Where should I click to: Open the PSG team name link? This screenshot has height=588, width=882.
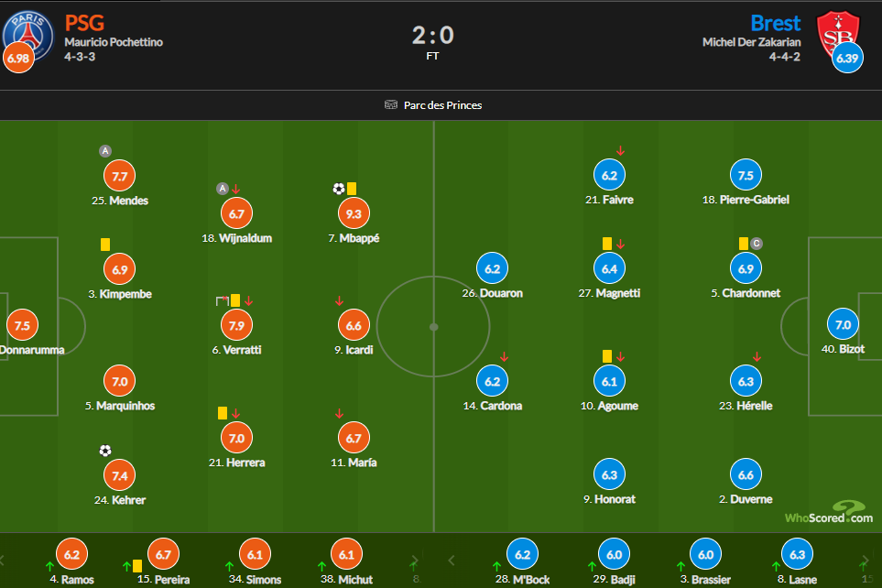click(x=84, y=23)
